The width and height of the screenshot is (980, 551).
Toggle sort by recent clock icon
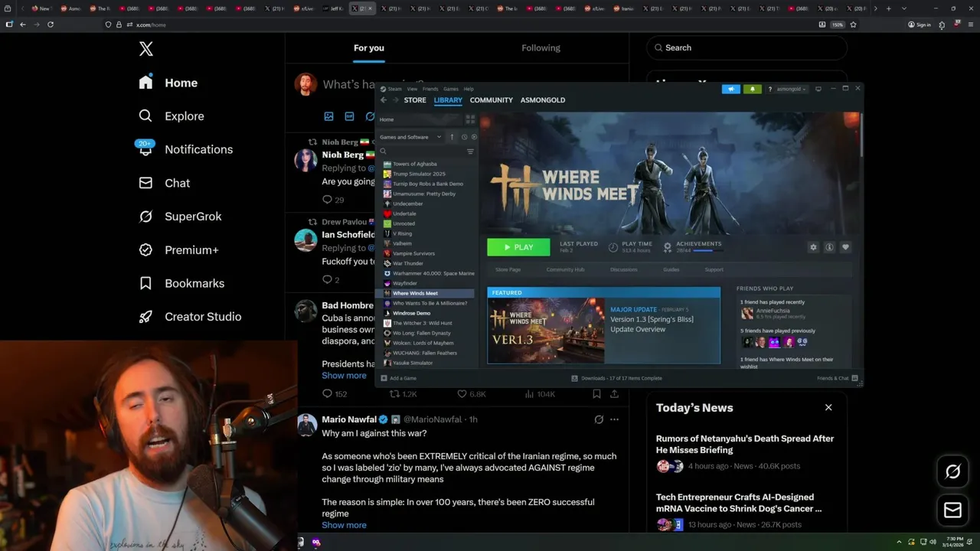(x=464, y=137)
